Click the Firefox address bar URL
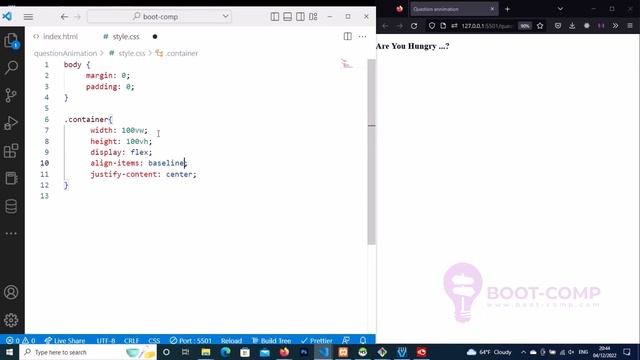The image size is (640, 360). (487, 26)
